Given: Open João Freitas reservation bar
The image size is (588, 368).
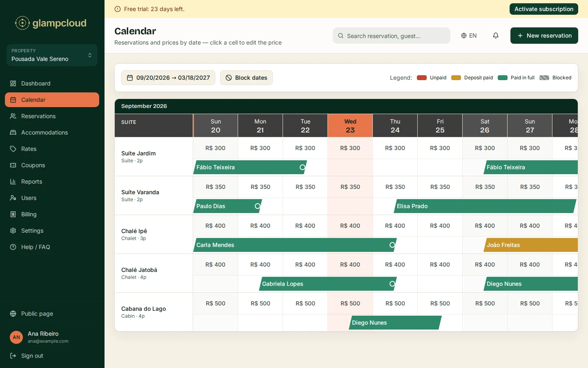Looking at the screenshot, I should [531, 245].
